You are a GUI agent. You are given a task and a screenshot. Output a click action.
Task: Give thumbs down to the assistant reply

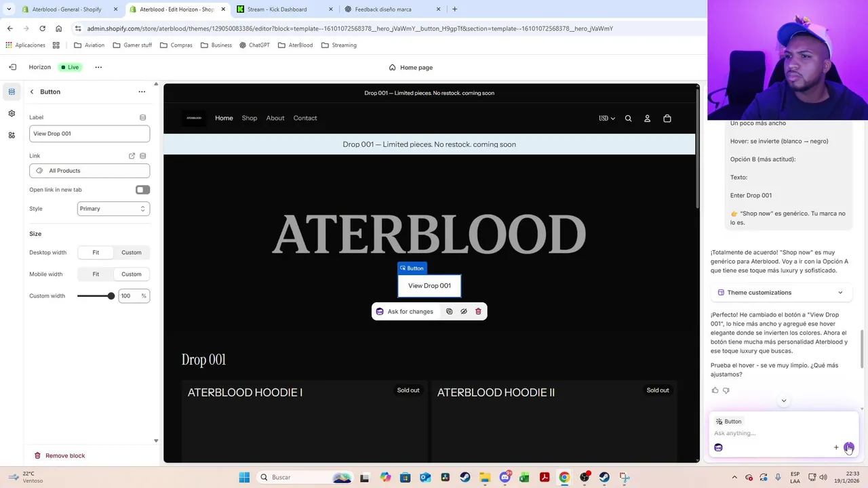(x=726, y=390)
